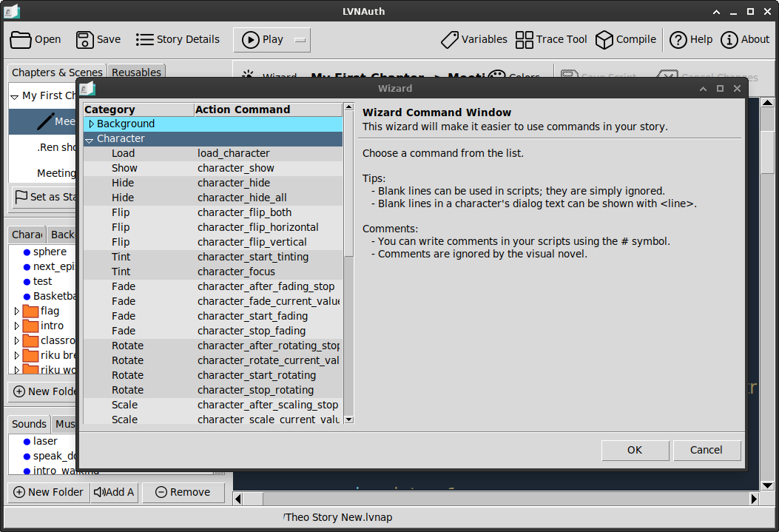Screen dimensions: 779x532
Task: Cancel the Wizard dialog
Action: pyautogui.click(x=707, y=450)
